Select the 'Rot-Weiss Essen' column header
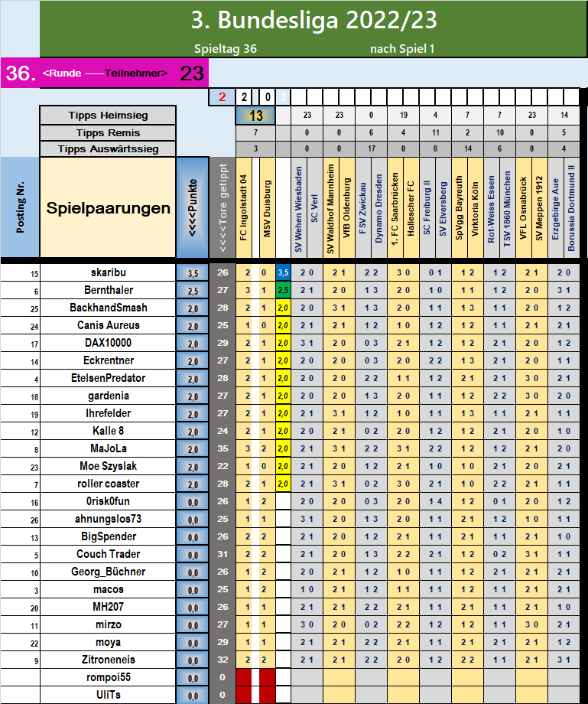Image resolution: width=588 pixels, height=704 pixels. [x=491, y=207]
